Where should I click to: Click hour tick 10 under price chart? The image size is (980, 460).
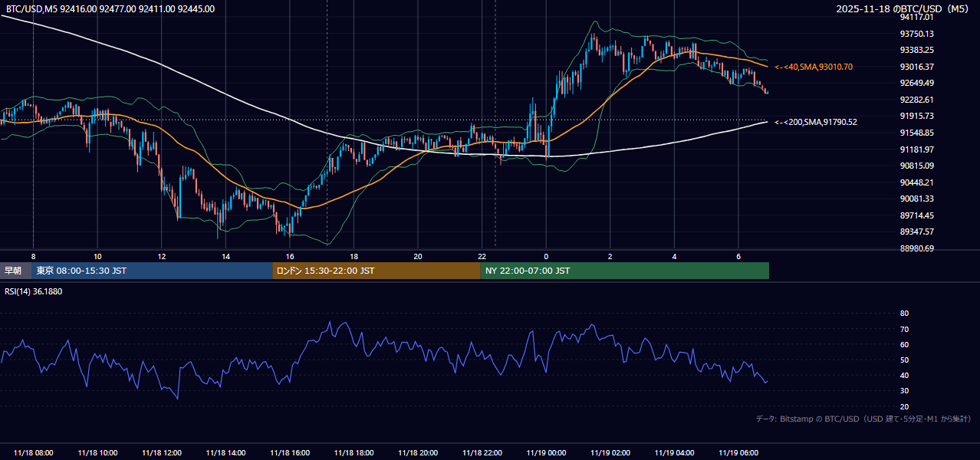[x=97, y=256]
